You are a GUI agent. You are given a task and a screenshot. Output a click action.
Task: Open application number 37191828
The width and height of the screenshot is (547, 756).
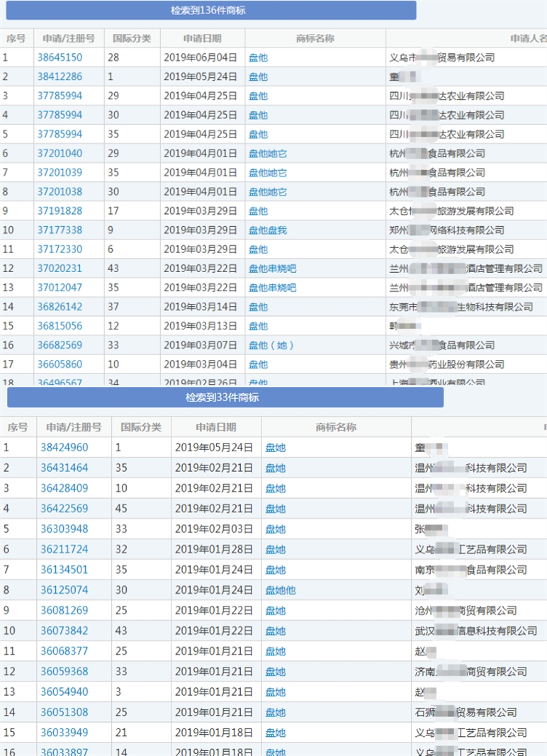[x=60, y=210]
